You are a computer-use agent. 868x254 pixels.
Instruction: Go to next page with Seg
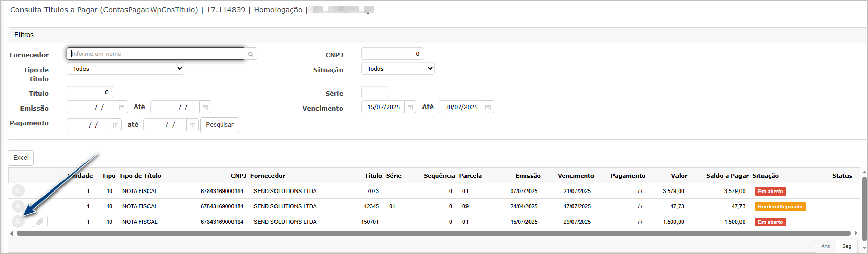pyautogui.click(x=847, y=246)
